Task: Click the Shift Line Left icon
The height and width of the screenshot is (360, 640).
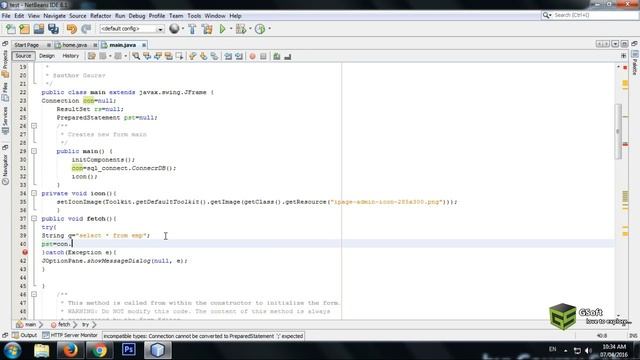Action: (228, 56)
